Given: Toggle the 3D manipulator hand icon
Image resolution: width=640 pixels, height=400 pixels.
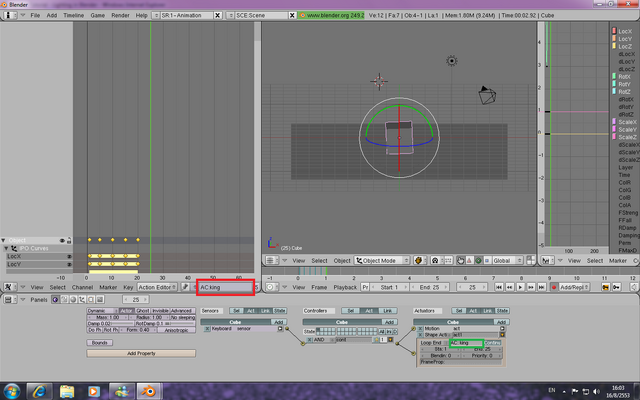Looking at the screenshot, I should pyautogui.click(x=460, y=260).
